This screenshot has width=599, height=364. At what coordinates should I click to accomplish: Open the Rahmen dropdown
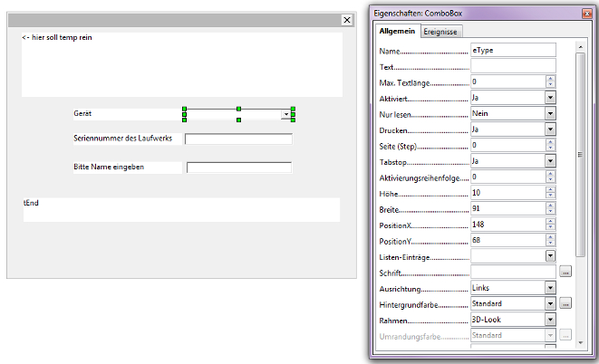tap(550, 320)
